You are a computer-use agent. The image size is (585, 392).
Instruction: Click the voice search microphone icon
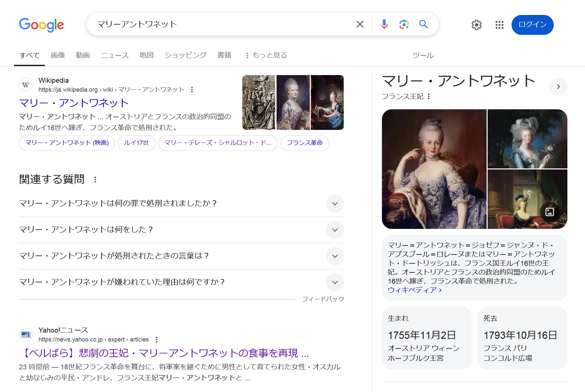(384, 24)
